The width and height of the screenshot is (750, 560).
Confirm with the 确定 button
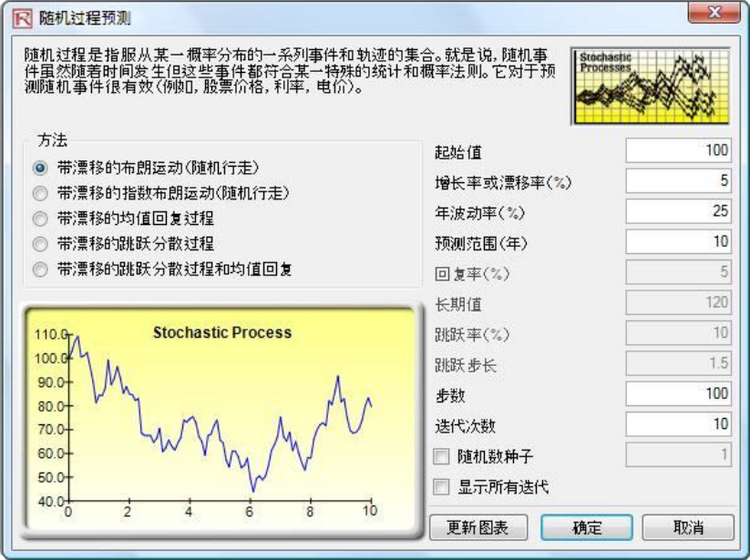click(587, 527)
